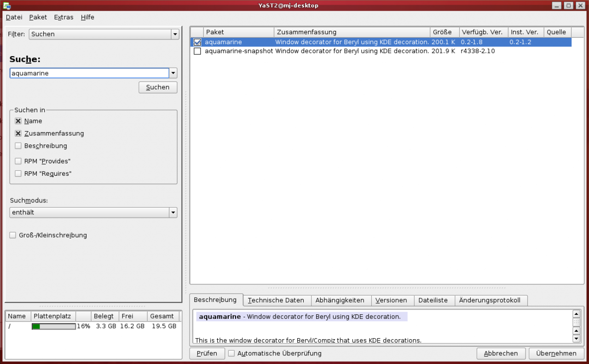This screenshot has width=589, height=364.
Task: Click the disk usage bar for root partition
Action: [x=53, y=326]
